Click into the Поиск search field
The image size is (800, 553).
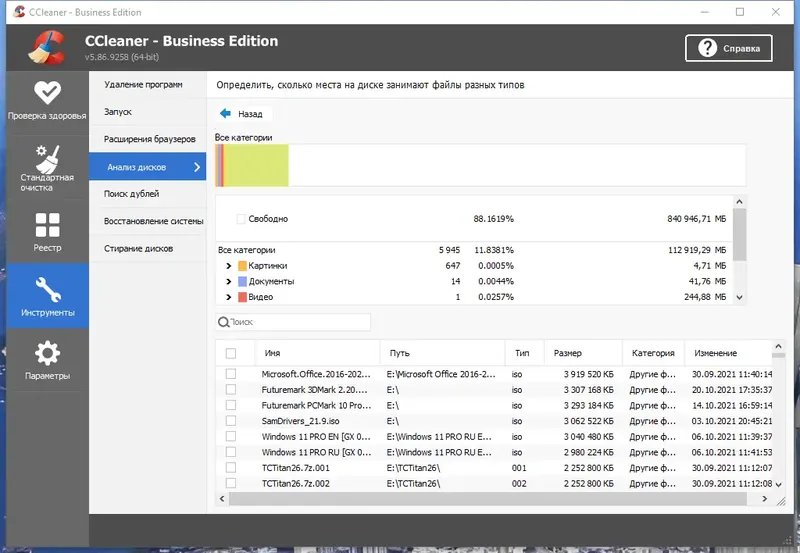[x=293, y=322]
